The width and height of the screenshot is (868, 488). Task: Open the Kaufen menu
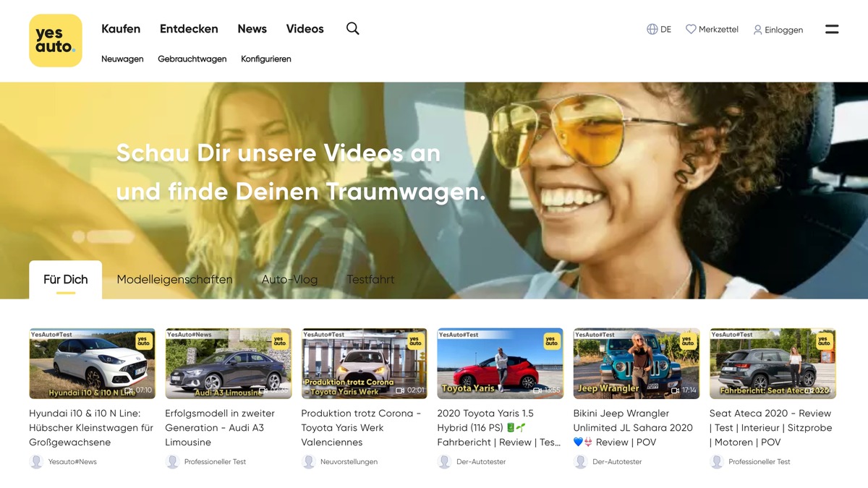pos(121,29)
